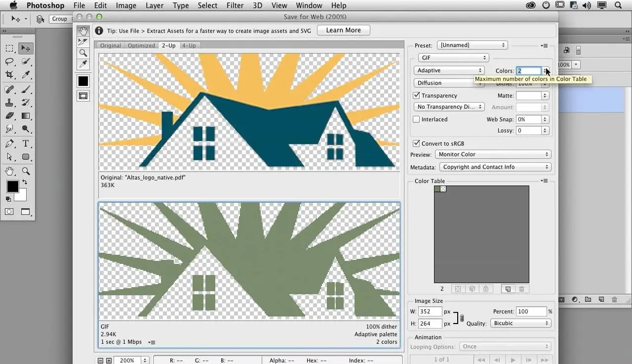Select the Hand tool in Save for Web
This screenshot has width=632, height=364.
coord(83,31)
